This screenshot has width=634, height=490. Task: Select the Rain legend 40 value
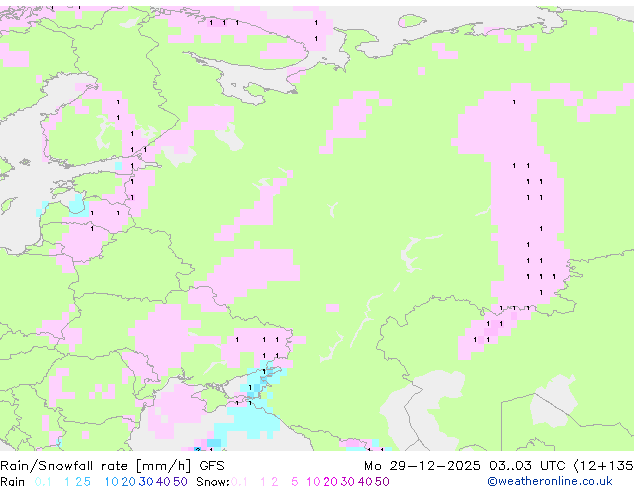pyautogui.click(x=163, y=482)
